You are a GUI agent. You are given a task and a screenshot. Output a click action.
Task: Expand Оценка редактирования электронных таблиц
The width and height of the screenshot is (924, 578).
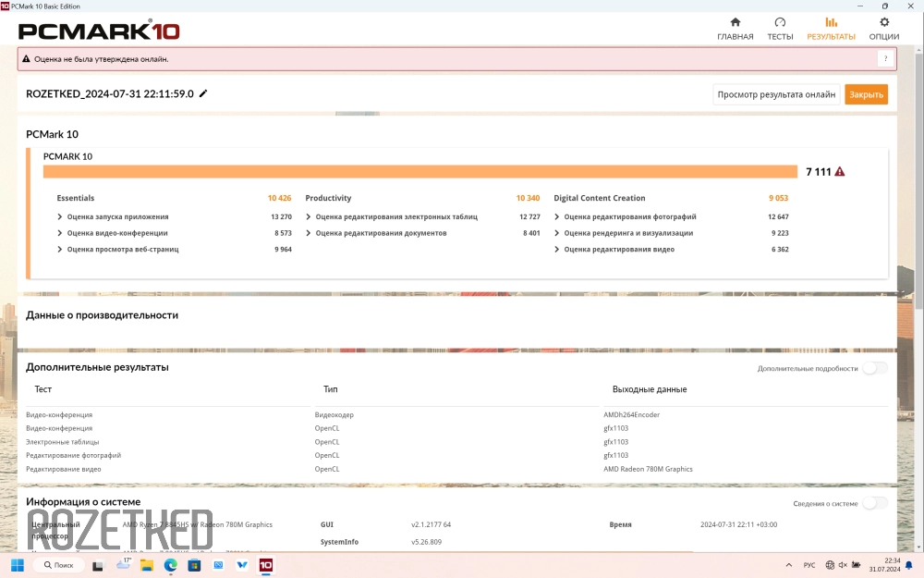(310, 216)
